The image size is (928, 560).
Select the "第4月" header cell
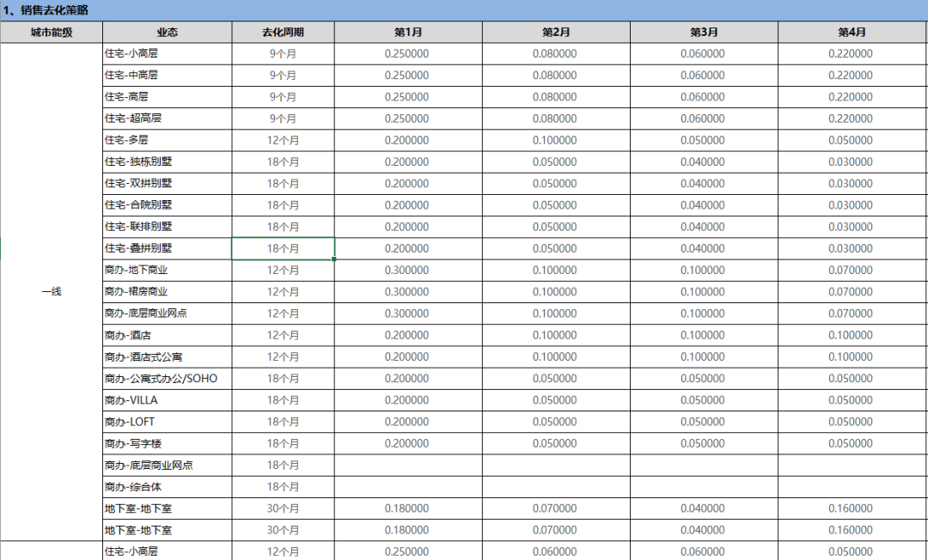click(x=853, y=32)
